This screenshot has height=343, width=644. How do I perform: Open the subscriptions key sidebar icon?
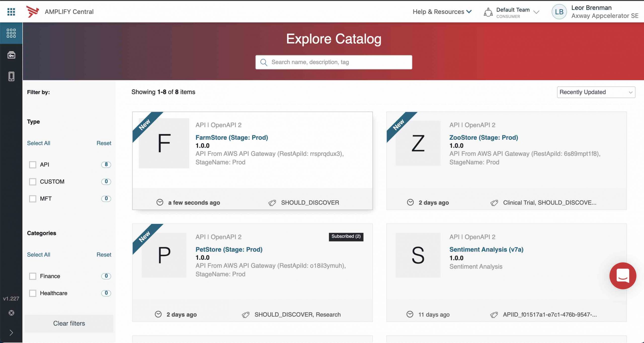click(x=11, y=55)
